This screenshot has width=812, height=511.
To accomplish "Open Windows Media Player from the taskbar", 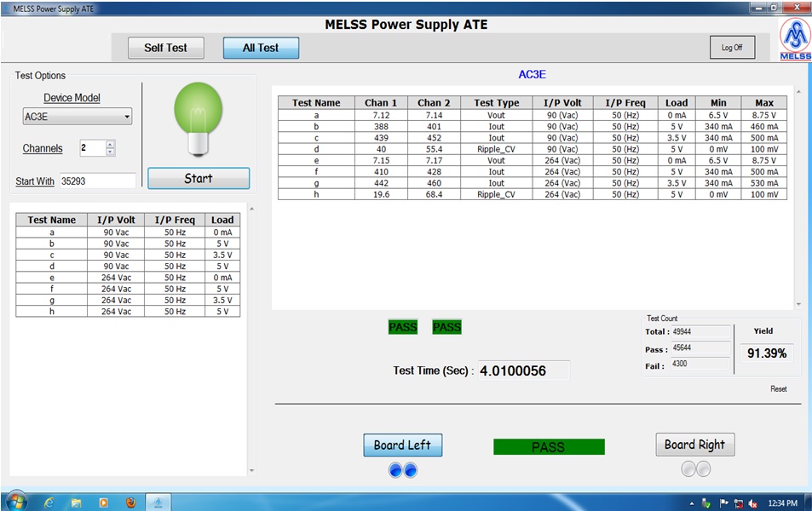I will 104,502.
